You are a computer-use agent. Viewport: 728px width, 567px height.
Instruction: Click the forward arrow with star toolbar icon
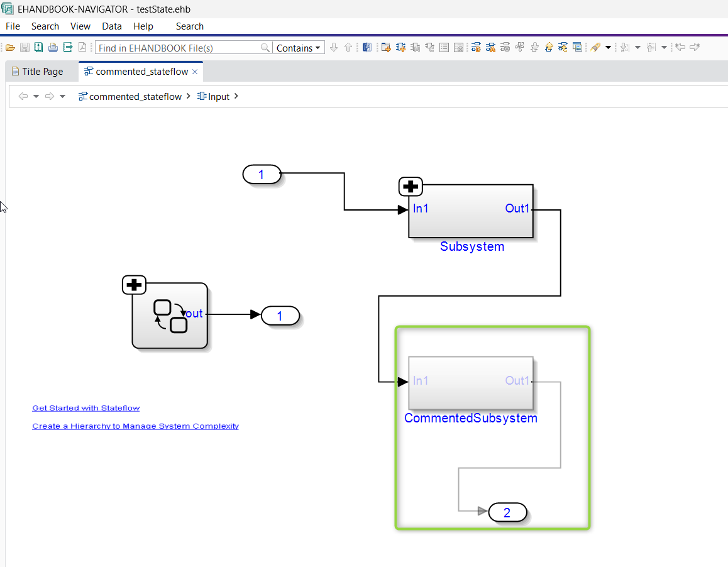[695, 47]
